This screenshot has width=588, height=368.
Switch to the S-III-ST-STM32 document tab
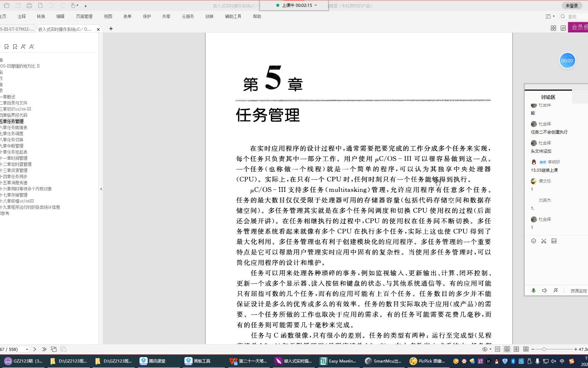click(17, 29)
